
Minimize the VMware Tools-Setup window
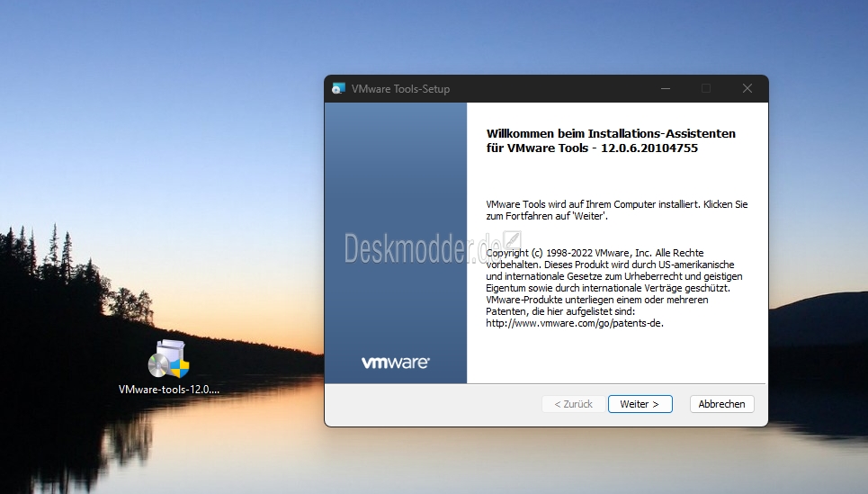(666, 88)
